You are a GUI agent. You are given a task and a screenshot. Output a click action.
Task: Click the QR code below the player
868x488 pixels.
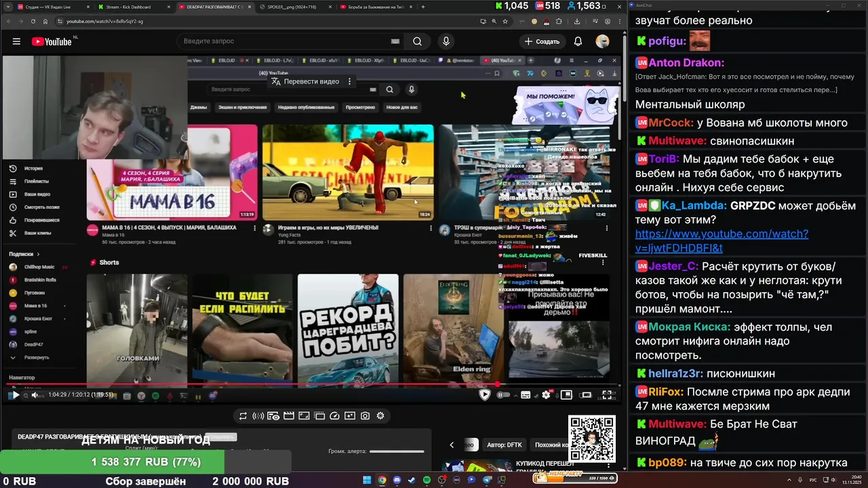tap(592, 439)
